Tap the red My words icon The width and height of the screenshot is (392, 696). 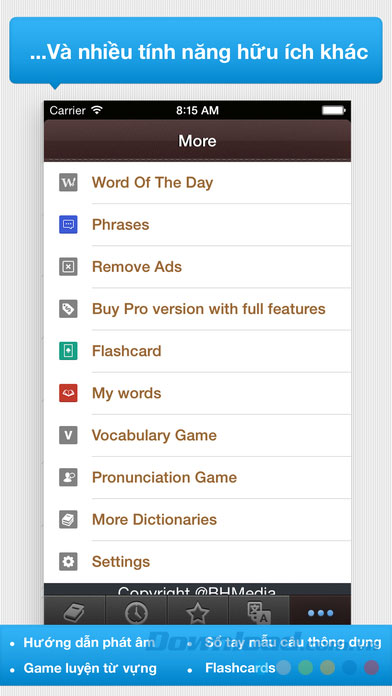coord(68,393)
